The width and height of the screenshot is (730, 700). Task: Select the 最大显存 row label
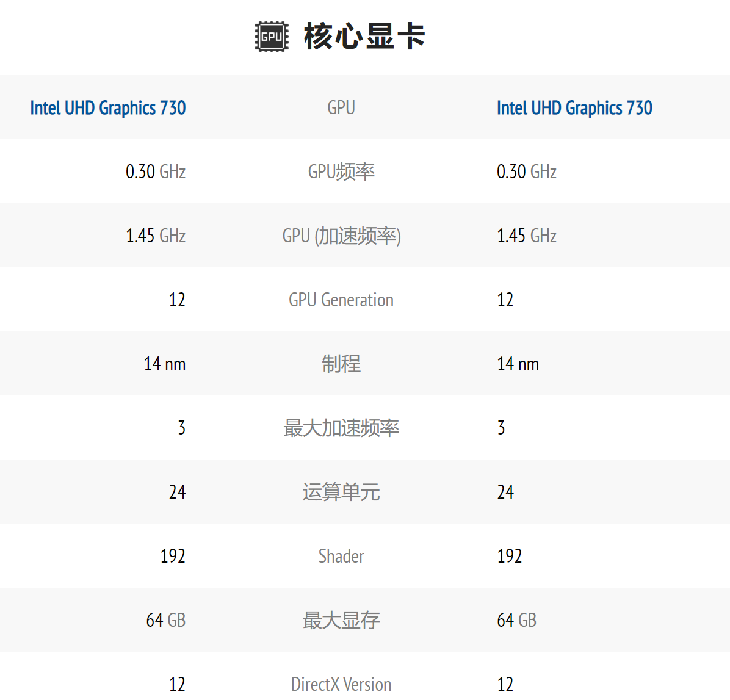point(341,621)
